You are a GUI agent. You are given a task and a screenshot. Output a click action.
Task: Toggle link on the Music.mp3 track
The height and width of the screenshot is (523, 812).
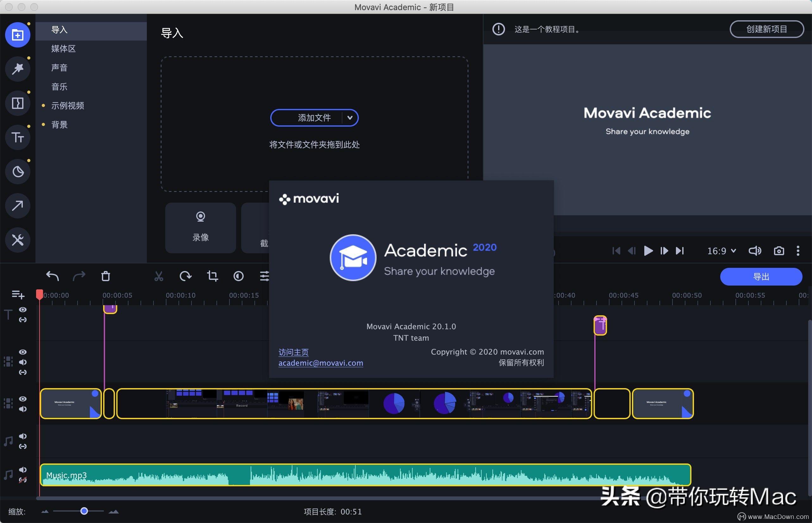point(23,480)
